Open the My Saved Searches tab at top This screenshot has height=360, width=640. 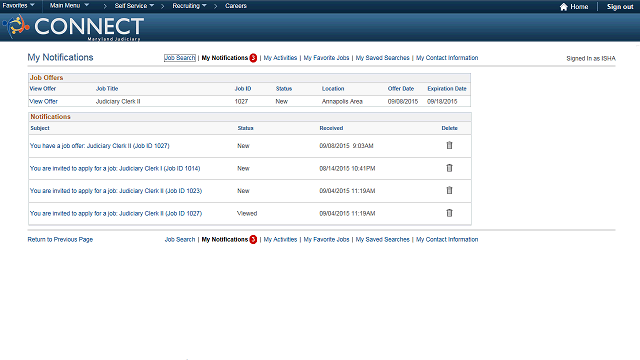tap(382, 58)
